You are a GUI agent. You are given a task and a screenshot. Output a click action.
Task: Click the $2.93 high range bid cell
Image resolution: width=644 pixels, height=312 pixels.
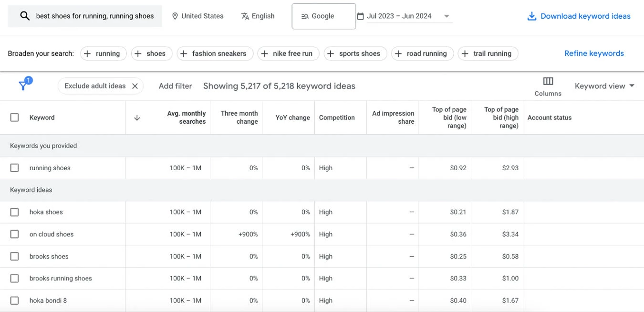(510, 168)
